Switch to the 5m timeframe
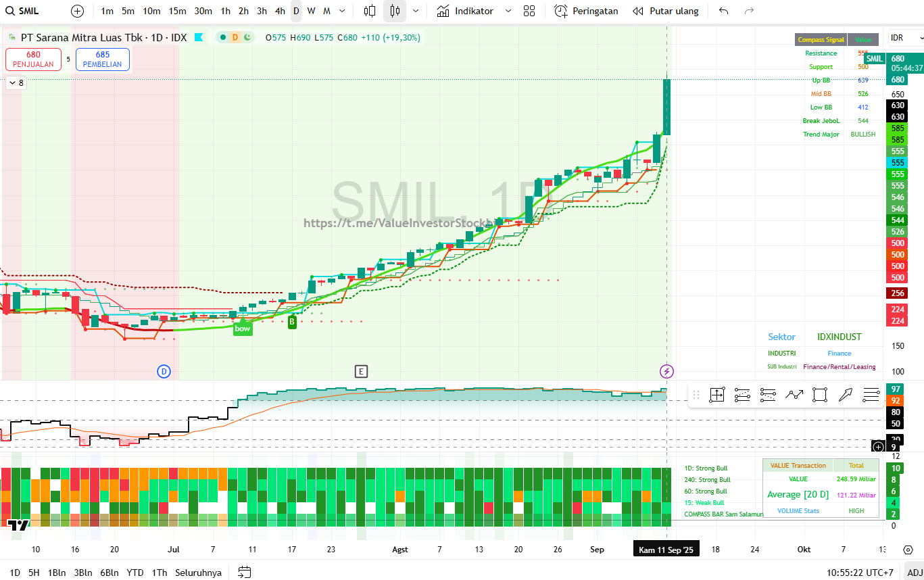Viewport: 924px width, 580px height. point(128,11)
